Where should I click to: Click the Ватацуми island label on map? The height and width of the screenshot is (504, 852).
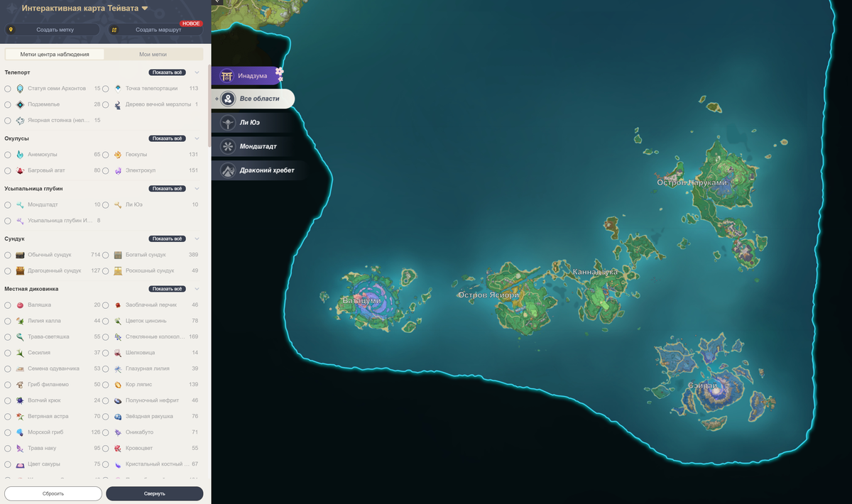(362, 301)
